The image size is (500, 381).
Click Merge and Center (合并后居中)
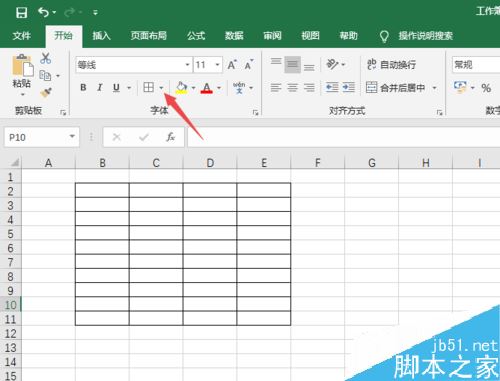click(396, 88)
